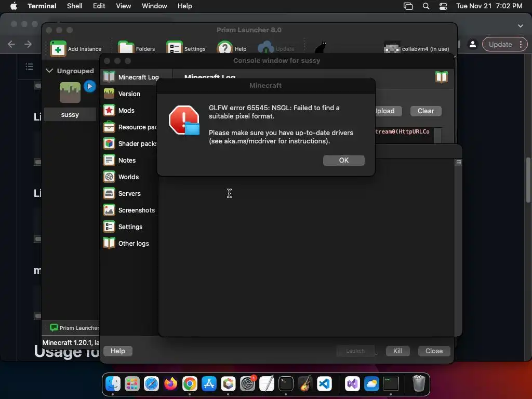Click OK in the Minecraft error dialog
The image size is (532, 399).
[x=343, y=160]
